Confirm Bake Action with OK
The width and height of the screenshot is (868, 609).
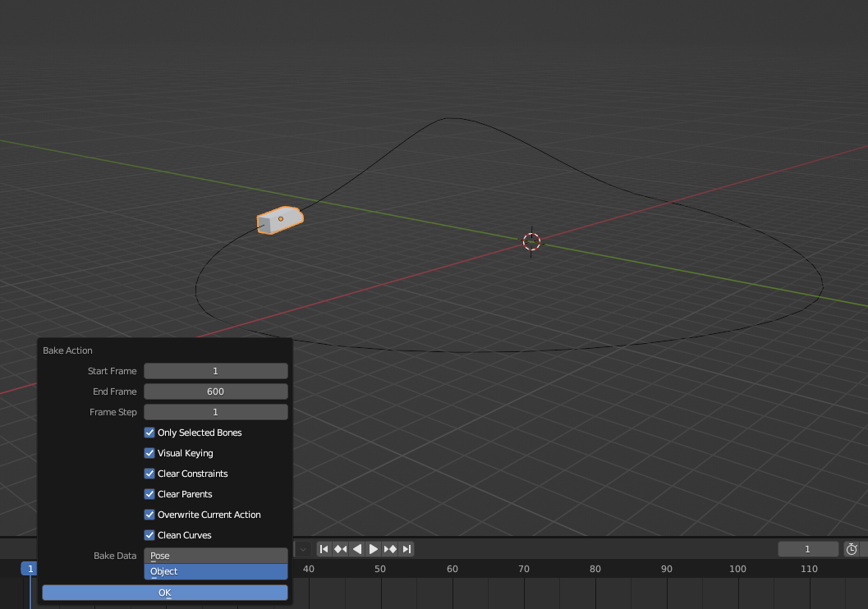click(x=165, y=593)
